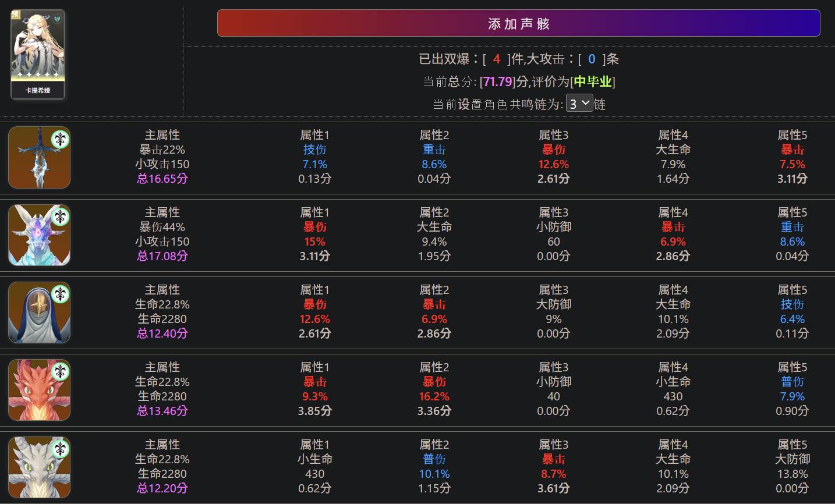Select the hooded masked echo icon
The width and height of the screenshot is (835, 504).
(39, 313)
